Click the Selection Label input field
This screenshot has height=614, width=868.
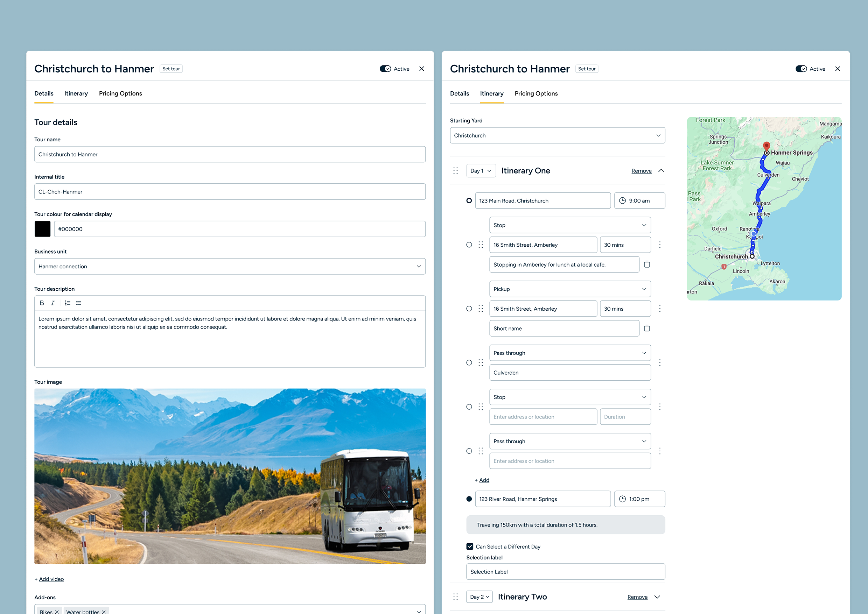[566, 572]
